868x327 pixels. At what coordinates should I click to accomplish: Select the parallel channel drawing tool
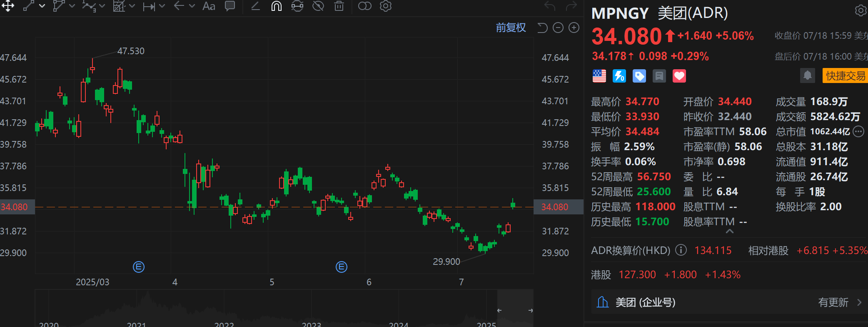[59, 6]
